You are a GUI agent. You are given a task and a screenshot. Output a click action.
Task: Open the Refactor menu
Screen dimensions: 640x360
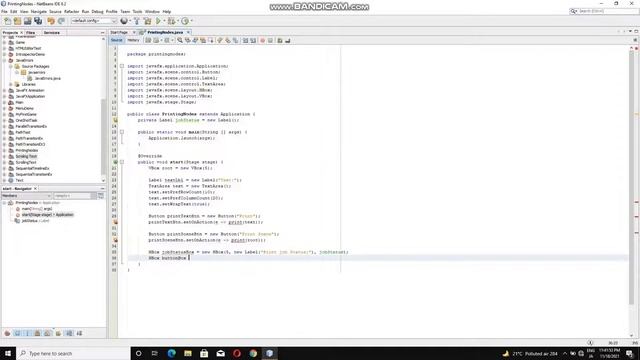click(71, 11)
